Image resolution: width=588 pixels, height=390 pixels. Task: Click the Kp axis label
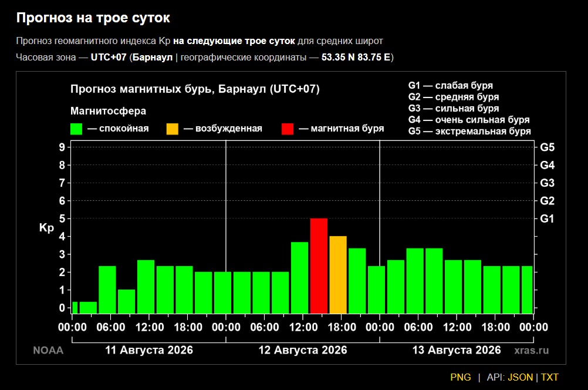coord(46,228)
